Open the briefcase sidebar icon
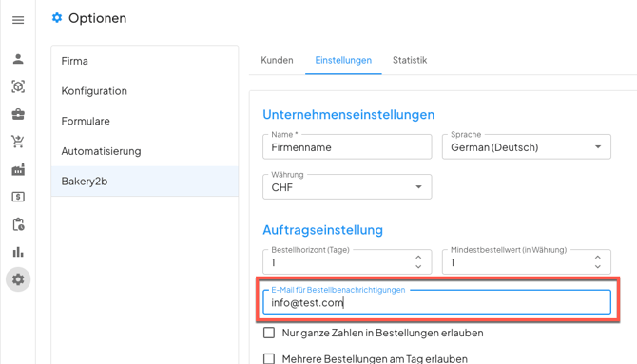The height and width of the screenshot is (364, 637). click(18, 114)
